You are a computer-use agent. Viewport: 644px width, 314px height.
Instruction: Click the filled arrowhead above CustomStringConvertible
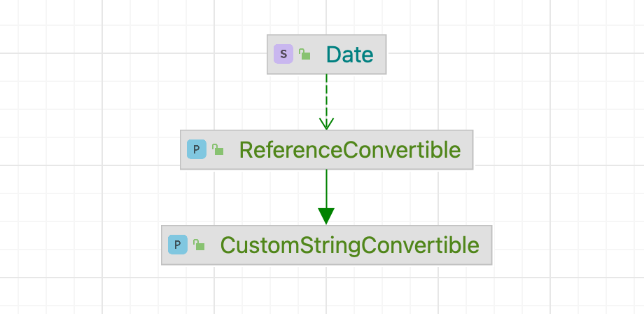326,215
